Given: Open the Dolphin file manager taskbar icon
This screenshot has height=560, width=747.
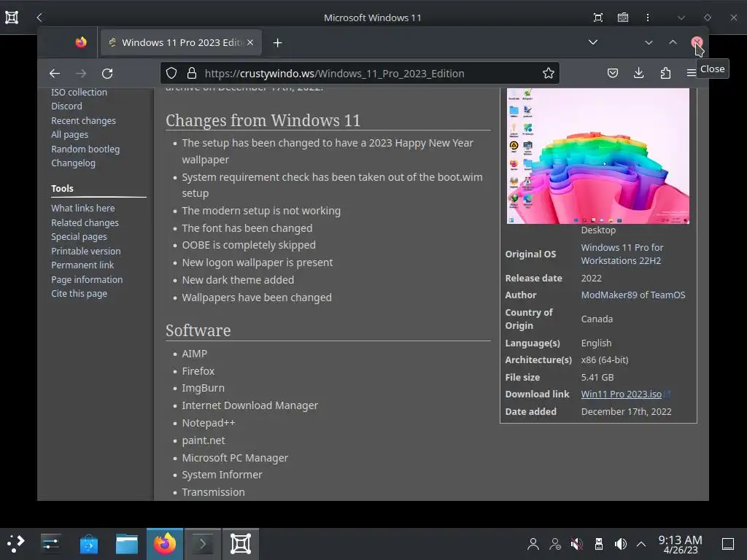Looking at the screenshot, I should (127, 544).
